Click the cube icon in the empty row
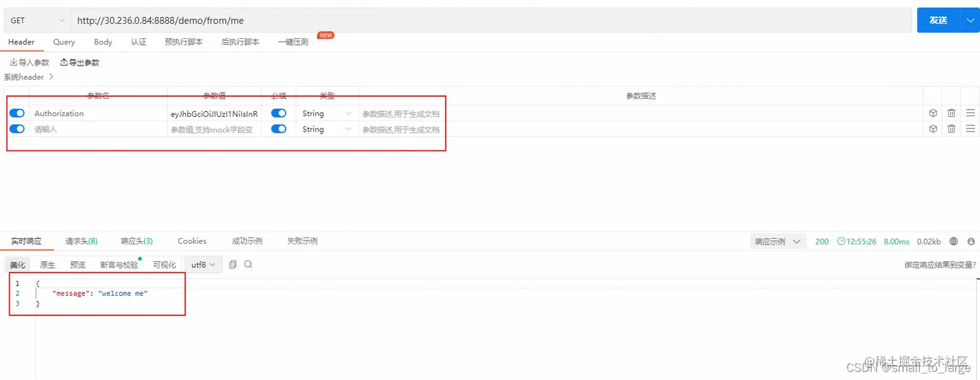Image resolution: width=980 pixels, height=380 pixels. coord(933,128)
